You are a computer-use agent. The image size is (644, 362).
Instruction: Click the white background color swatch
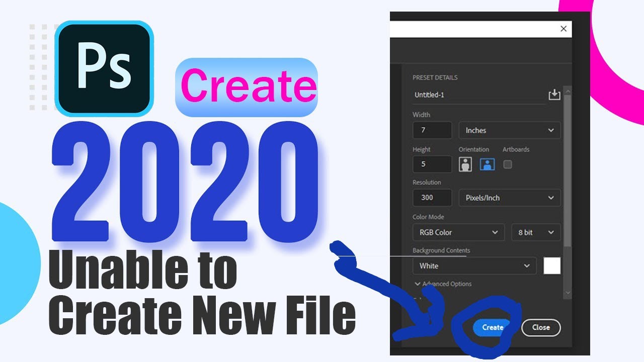pyautogui.click(x=553, y=265)
